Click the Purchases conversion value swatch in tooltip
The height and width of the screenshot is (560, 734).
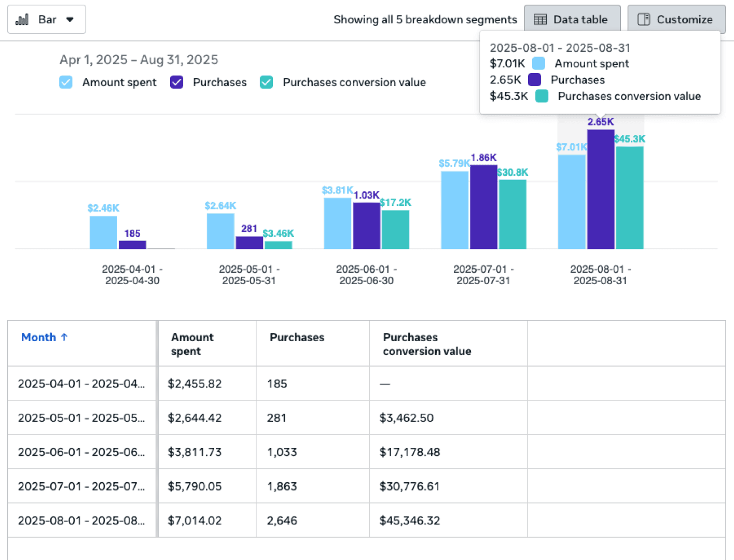pos(542,96)
